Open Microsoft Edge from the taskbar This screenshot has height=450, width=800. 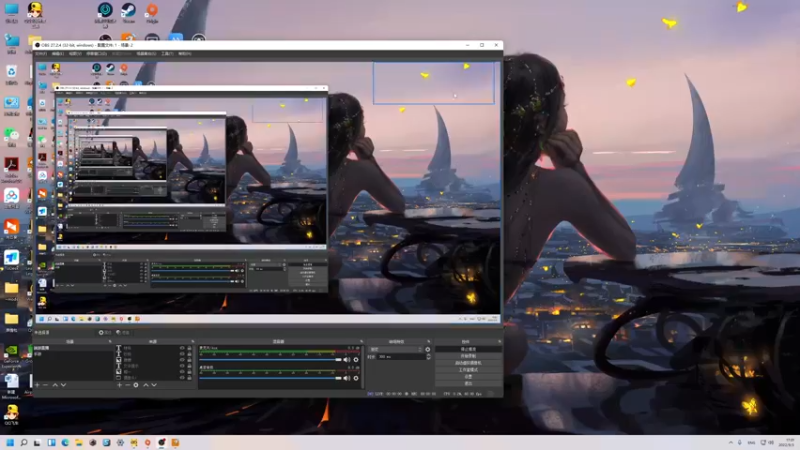65,442
